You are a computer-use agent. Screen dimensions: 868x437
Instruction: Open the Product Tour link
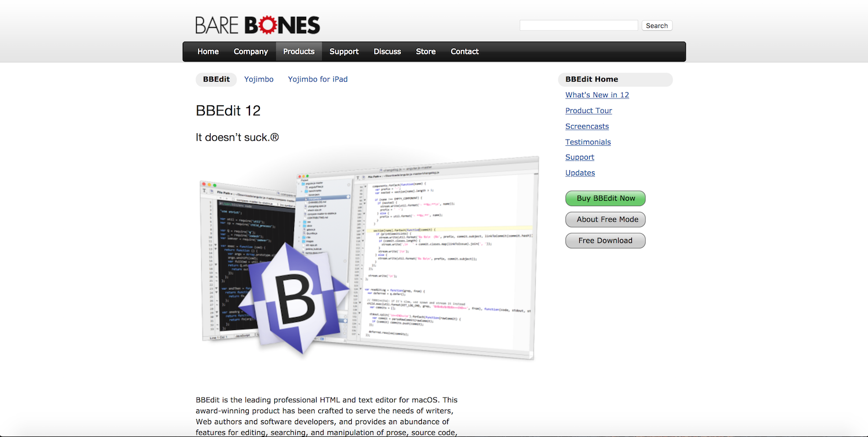[x=589, y=111]
